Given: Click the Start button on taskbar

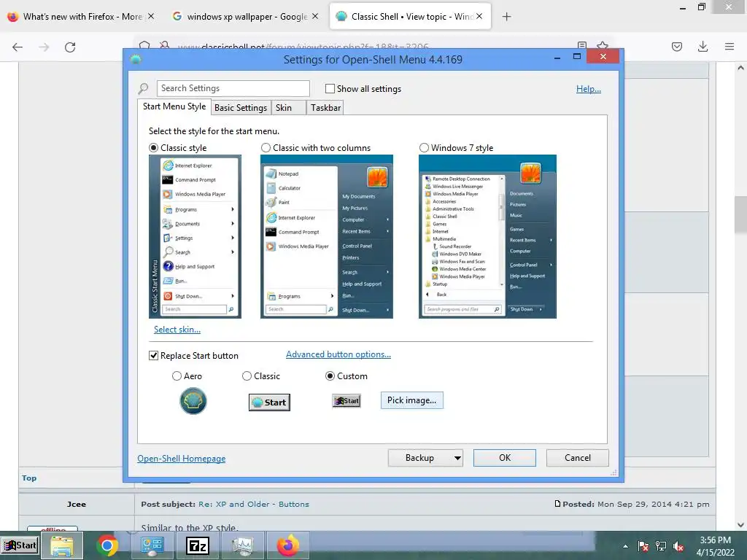Looking at the screenshot, I should (20, 545).
